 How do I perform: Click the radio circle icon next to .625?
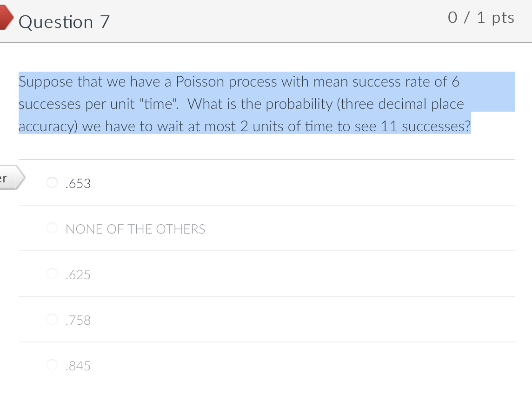click(x=53, y=274)
